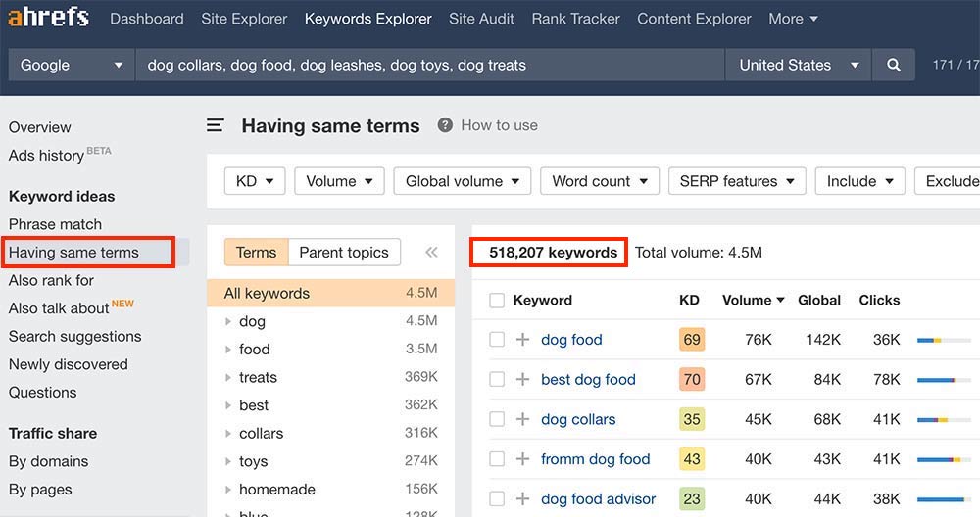Sort by the KD column header

point(689,301)
